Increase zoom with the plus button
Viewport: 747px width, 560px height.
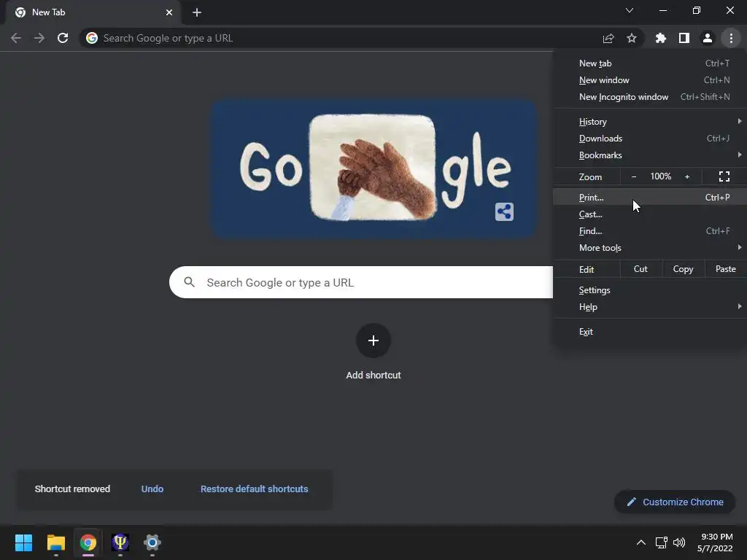(x=687, y=176)
